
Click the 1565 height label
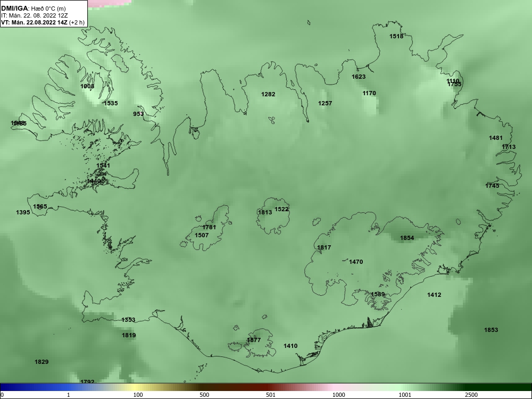pyautogui.click(x=40, y=206)
